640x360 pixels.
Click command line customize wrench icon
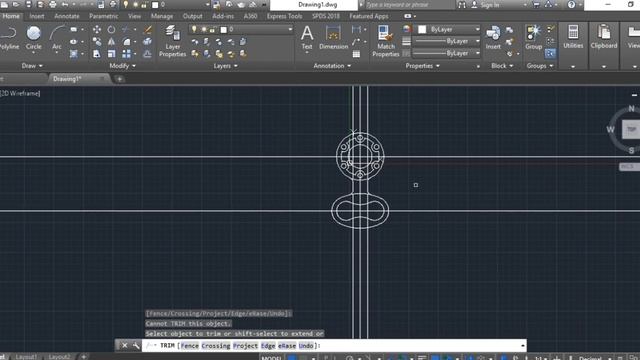pos(136,345)
